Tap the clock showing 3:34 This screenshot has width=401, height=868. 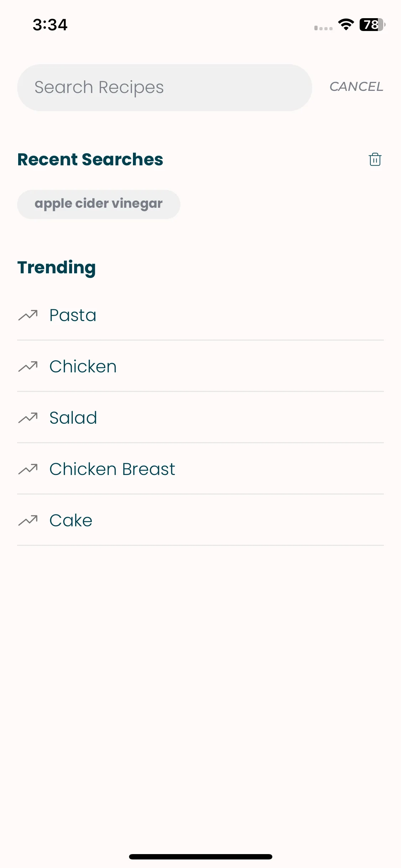point(50,25)
